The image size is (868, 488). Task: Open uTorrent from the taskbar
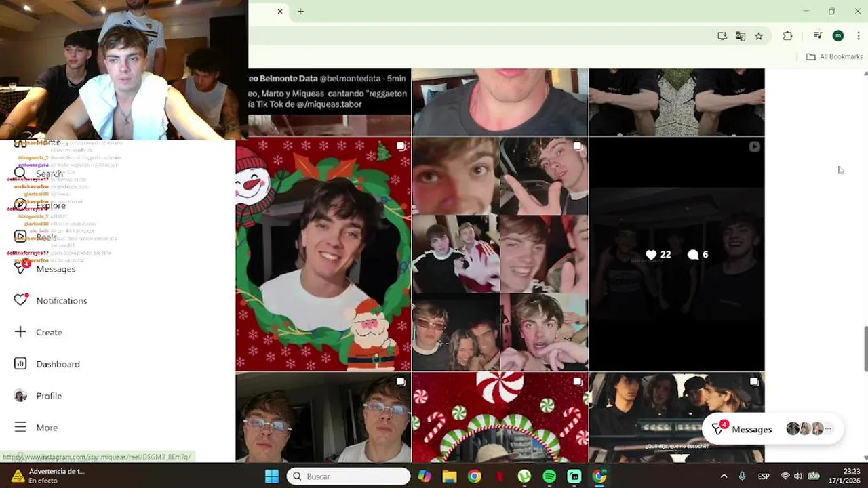[524, 476]
